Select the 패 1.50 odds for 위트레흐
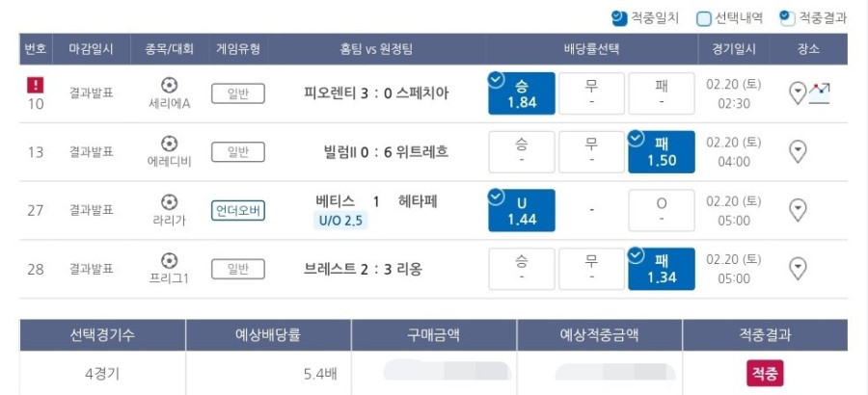The image size is (868, 395). (662, 152)
